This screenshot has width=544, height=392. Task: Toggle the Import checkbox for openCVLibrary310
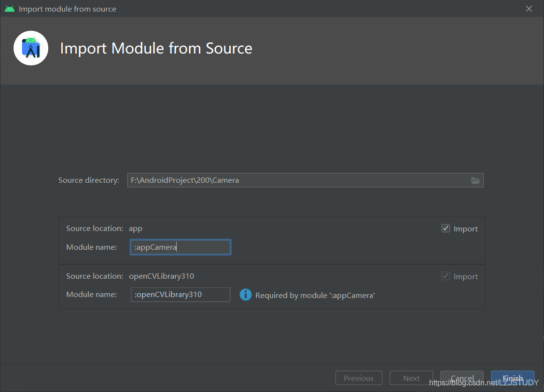coord(446,276)
